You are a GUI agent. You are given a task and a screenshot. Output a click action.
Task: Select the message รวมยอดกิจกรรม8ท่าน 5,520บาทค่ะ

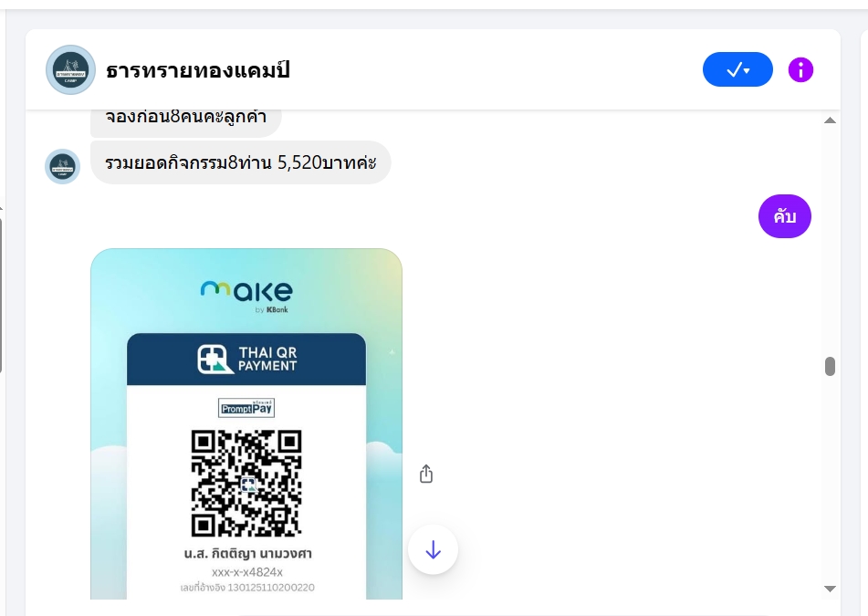pos(241,162)
